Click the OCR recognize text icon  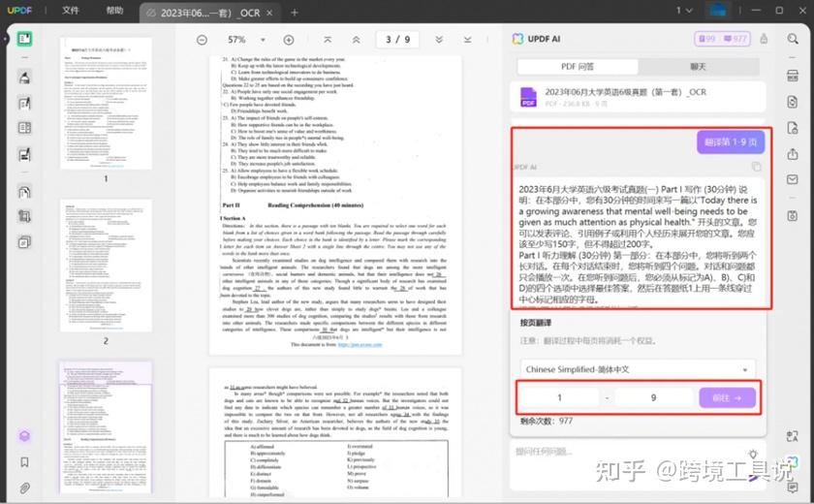(x=793, y=76)
